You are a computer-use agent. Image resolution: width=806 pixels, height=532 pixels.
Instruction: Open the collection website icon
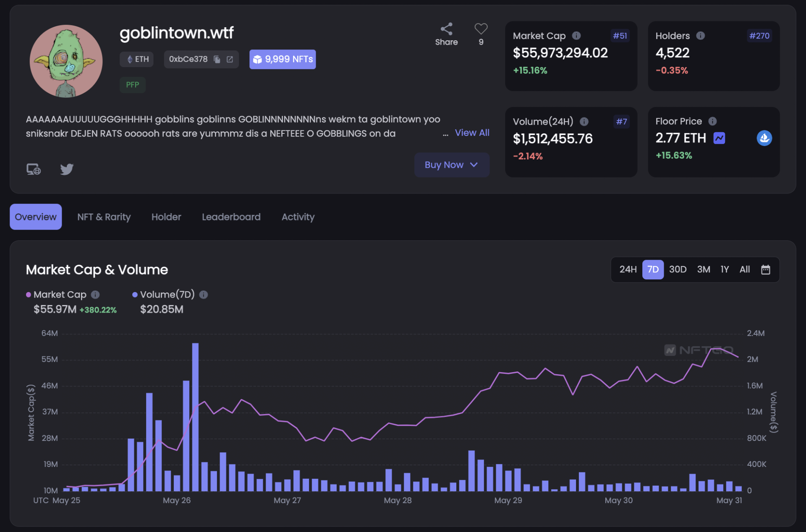point(34,169)
